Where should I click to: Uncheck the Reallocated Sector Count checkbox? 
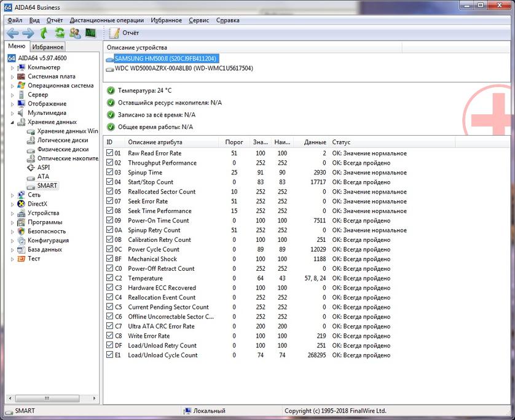click(x=110, y=192)
